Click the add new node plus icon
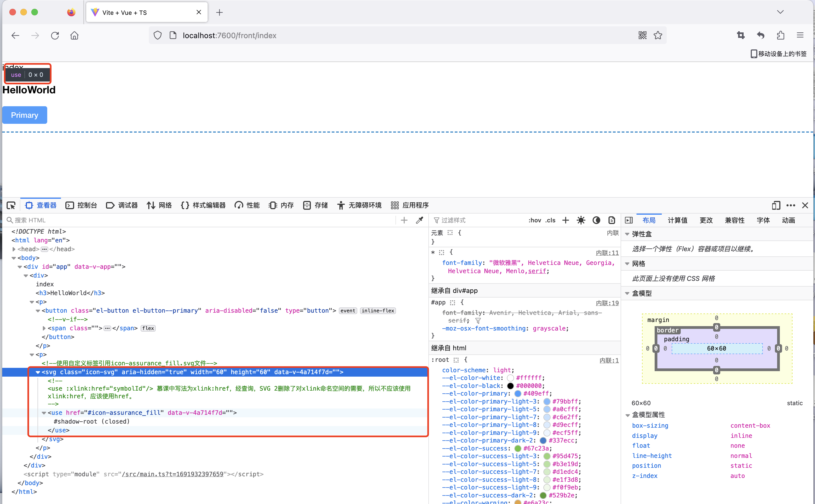This screenshot has height=504, width=815. (404, 220)
